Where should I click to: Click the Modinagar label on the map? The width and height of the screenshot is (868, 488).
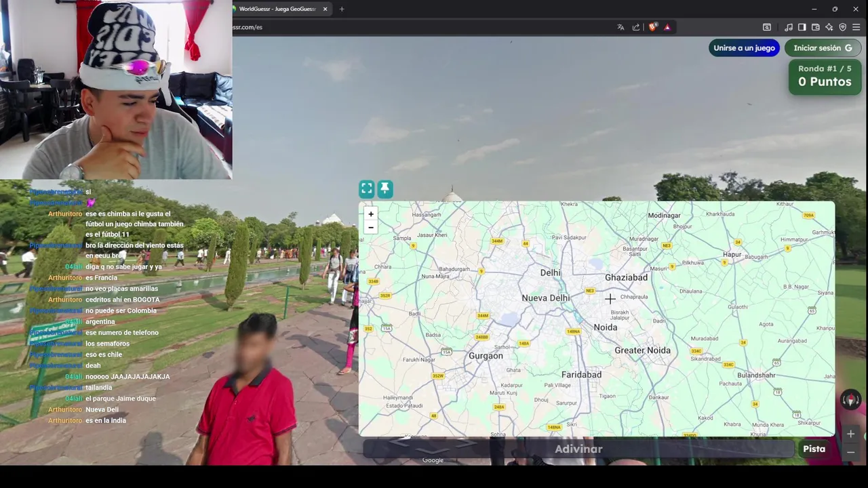click(664, 216)
